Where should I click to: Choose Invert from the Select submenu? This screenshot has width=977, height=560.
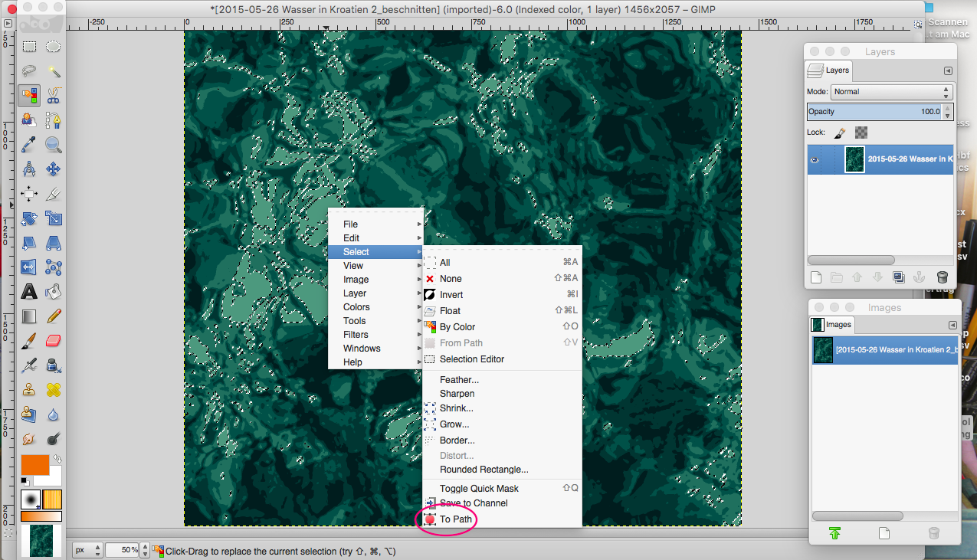pyautogui.click(x=451, y=295)
